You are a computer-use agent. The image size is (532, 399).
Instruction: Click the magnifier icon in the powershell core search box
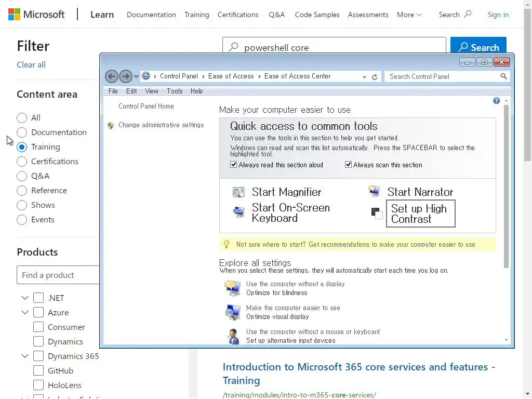tap(233, 47)
